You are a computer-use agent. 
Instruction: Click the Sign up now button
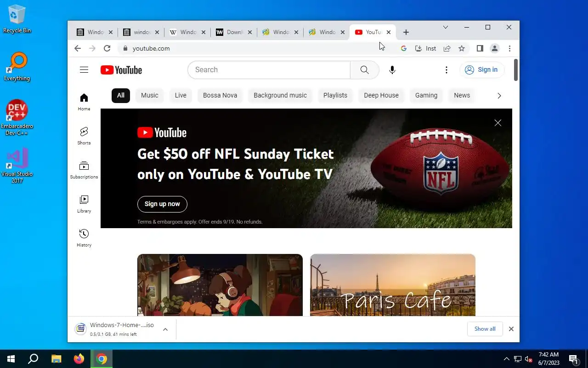click(162, 204)
